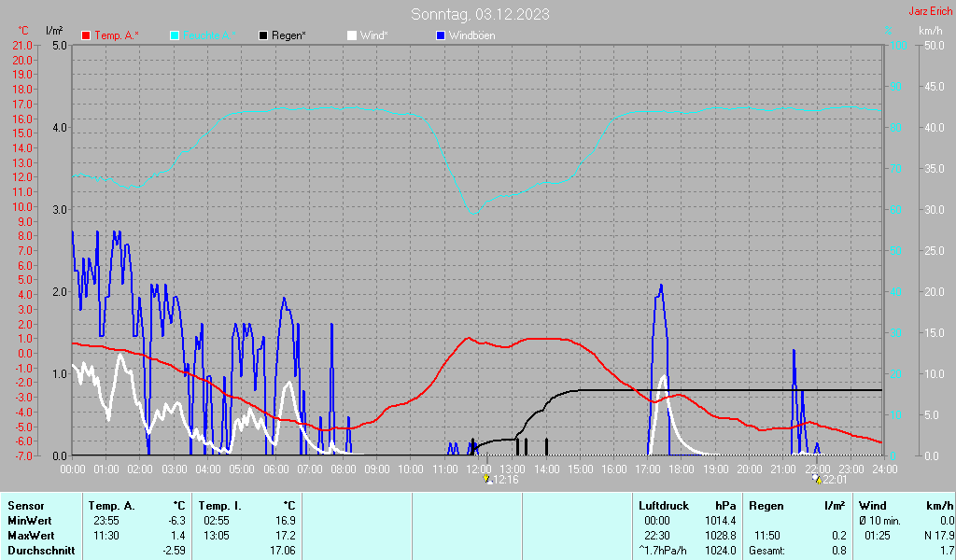This screenshot has height=560, width=956.
Task: Click the Durchschnitt row label
Action: [41, 551]
